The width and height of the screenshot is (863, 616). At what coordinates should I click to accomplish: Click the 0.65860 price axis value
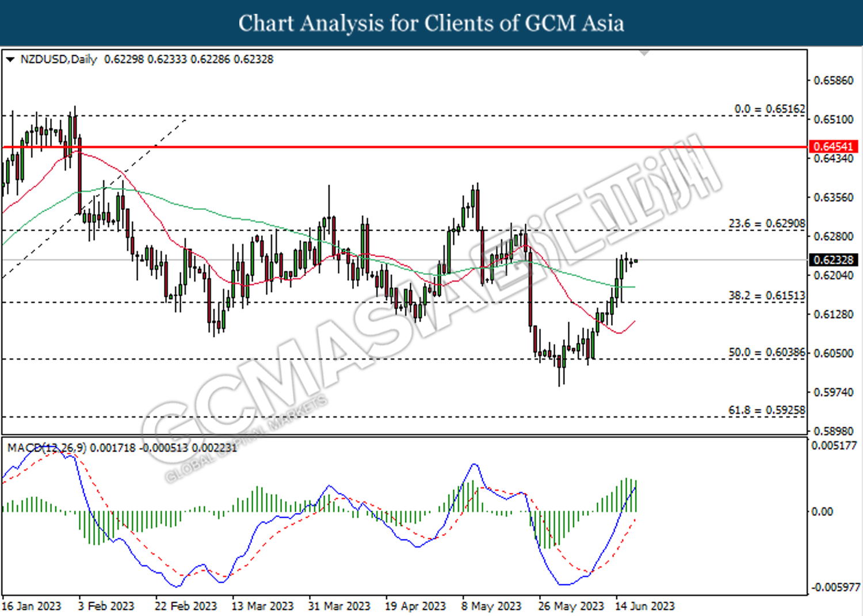[x=834, y=81]
